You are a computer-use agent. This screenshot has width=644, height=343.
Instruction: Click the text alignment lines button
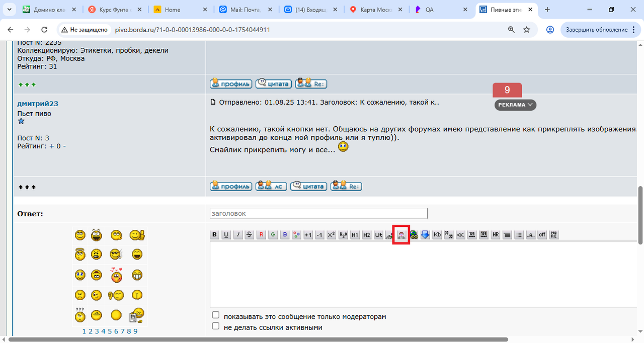(507, 235)
